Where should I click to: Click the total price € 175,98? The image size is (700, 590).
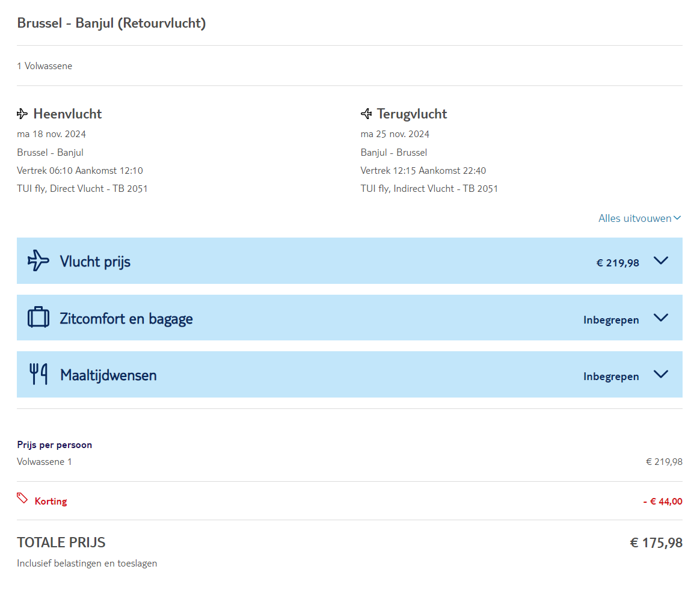tap(656, 543)
